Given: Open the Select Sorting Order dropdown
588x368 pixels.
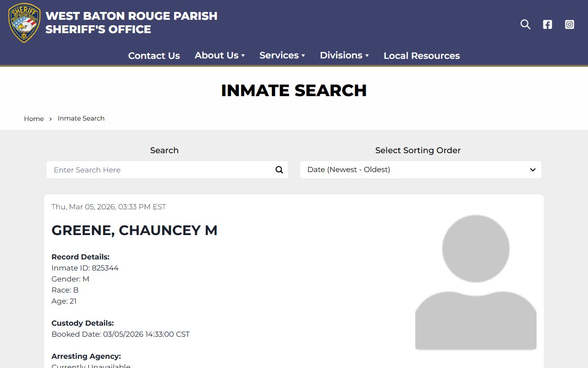Looking at the screenshot, I should [421, 170].
